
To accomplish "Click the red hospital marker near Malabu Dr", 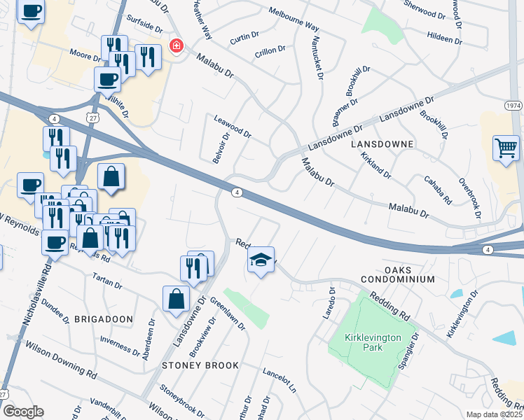I will 177,45.
